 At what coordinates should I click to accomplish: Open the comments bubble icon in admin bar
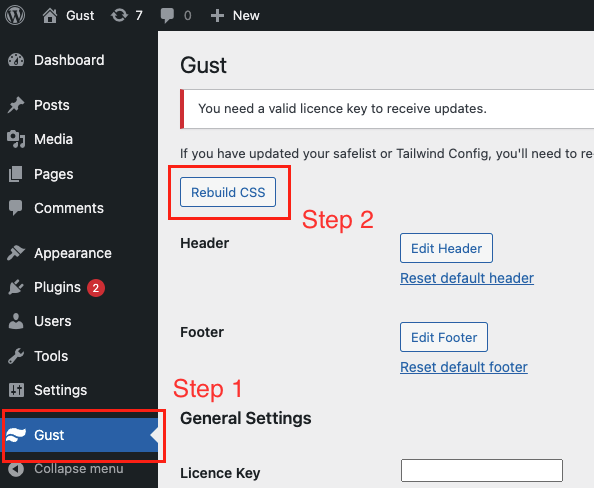[167, 16]
